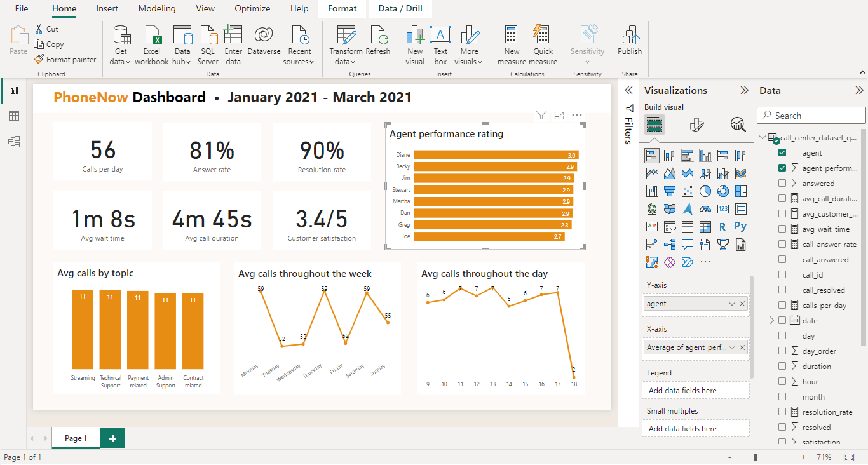Expand the date field hierarchy
The width and height of the screenshot is (868, 465).
(x=772, y=320)
